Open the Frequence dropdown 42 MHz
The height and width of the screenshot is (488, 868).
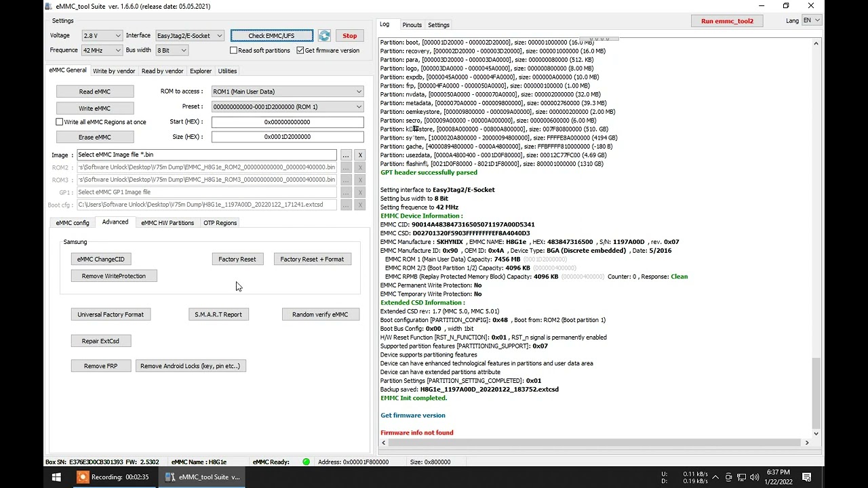(x=102, y=50)
